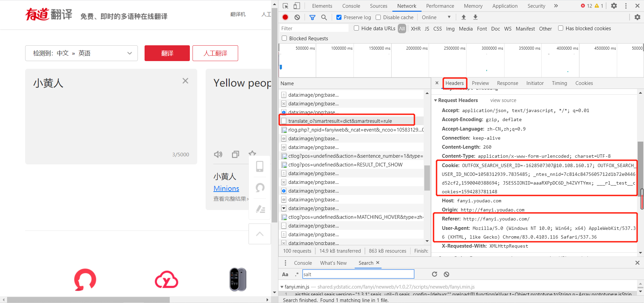This screenshot has width=644, height=303.
Task: Collapse fanyi.min.js search result
Action: 282,287
